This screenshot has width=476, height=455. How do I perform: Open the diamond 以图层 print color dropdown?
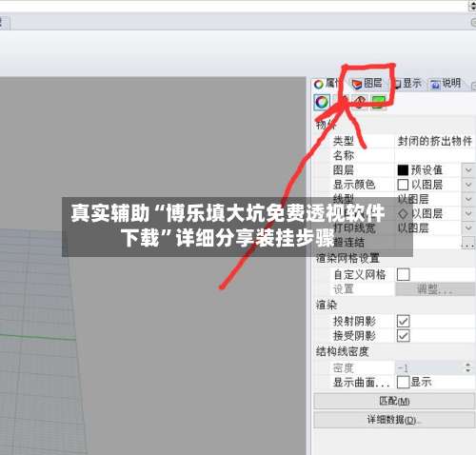(x=467, y=213)
